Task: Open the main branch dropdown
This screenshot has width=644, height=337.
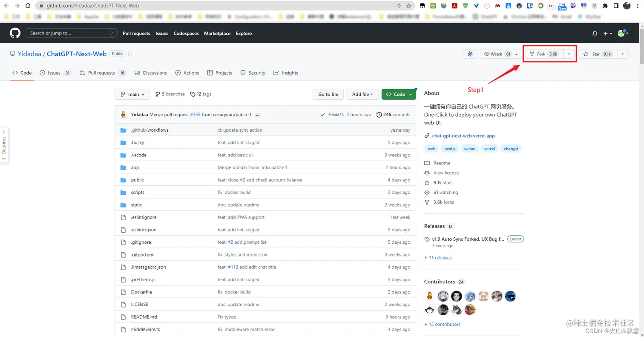Action: (x=132, y=94)
